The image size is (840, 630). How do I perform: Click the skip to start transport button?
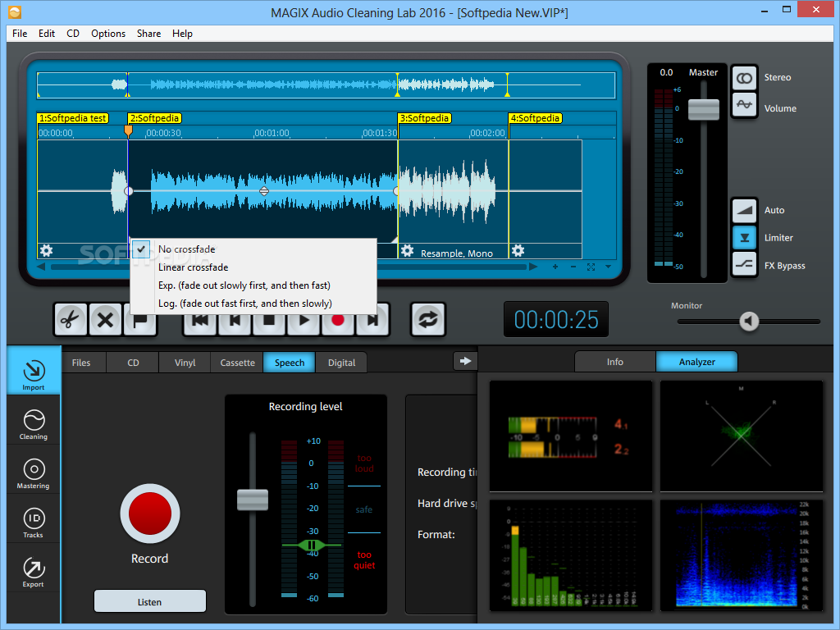tap(200, 321)
